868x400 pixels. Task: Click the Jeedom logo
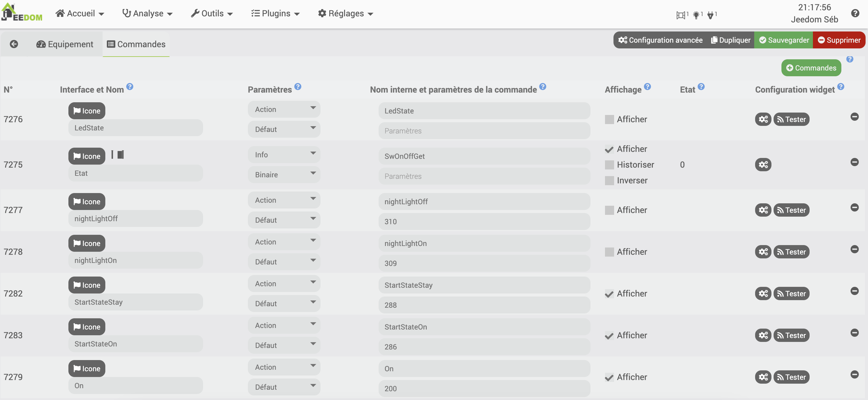[22, 13]
